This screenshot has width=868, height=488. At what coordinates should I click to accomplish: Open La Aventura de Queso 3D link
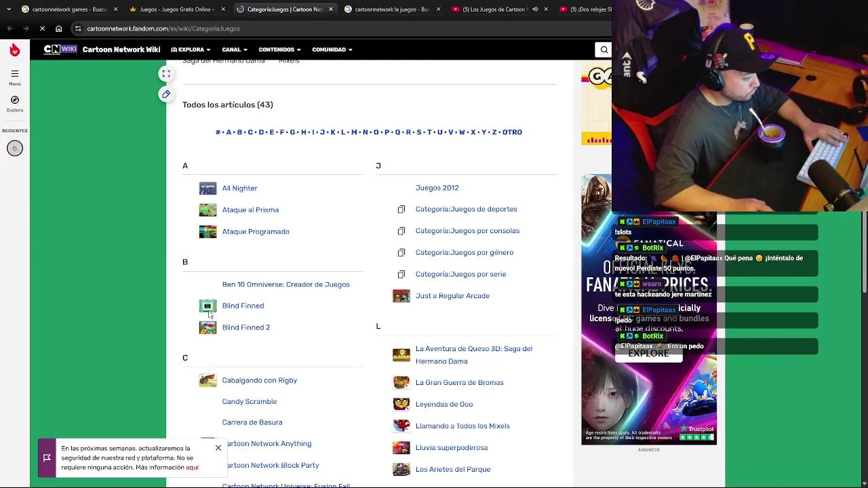(x=473, y=355)
